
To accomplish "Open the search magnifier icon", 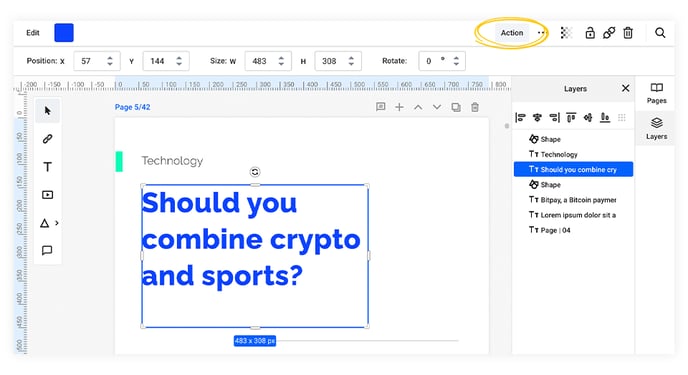I will tap(660, 33).
